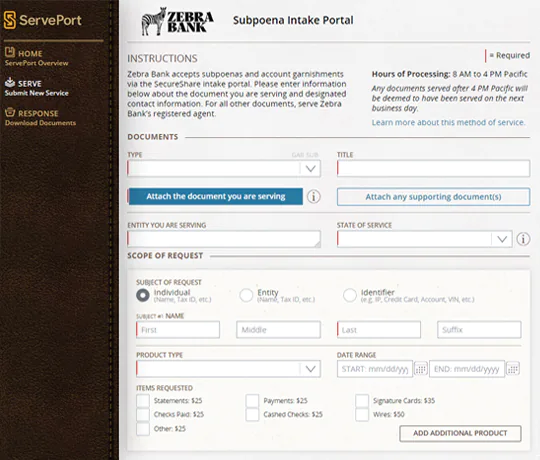Expand the State of Service dropdown arrow
The height and width of the screenshot is (460, 540).
click(502, 239)
